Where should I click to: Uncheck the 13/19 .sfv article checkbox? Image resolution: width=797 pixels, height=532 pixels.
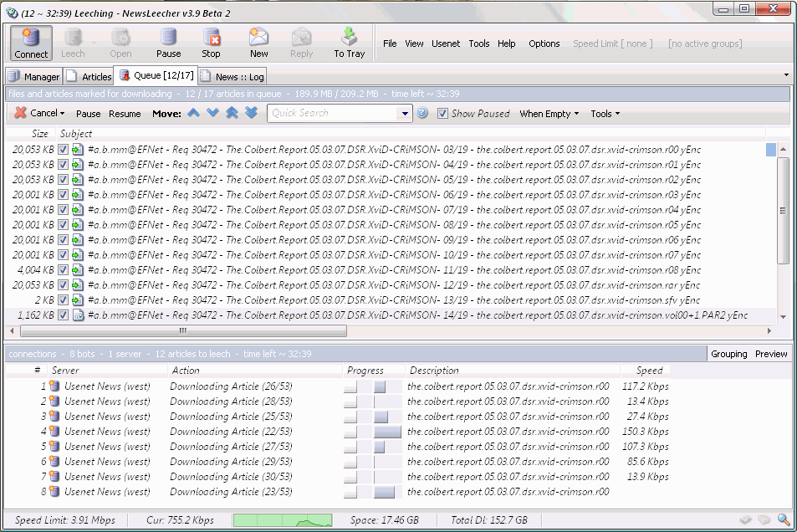(63, 300)
